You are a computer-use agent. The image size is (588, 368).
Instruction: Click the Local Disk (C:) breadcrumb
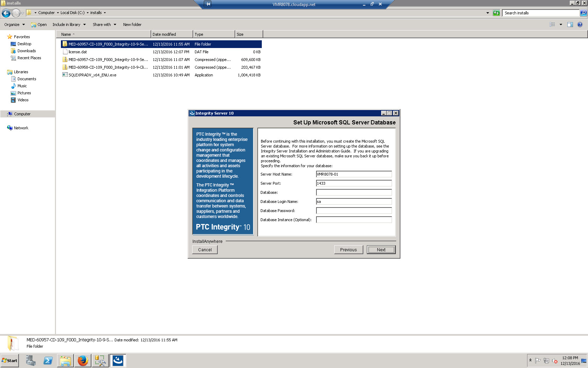(72, 13)
